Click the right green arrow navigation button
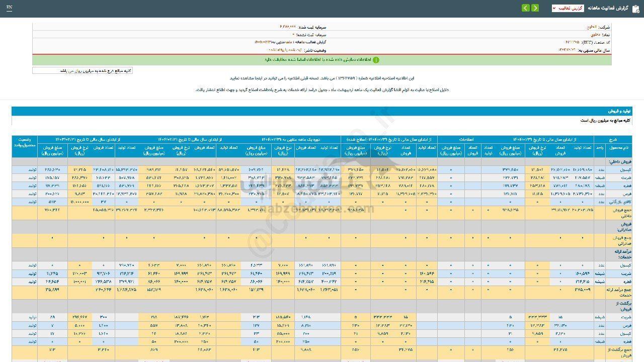The width and height of the screenshot is (644, 362). (535, 8)
